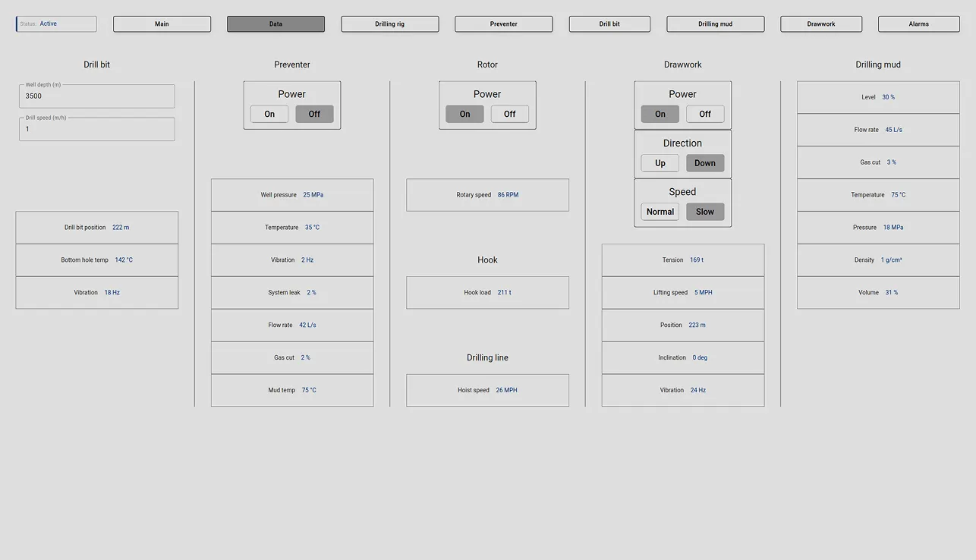This screenshot has height=560, width=976.
Task: Turn Preventer power On
Action: [x=269, y=114]
